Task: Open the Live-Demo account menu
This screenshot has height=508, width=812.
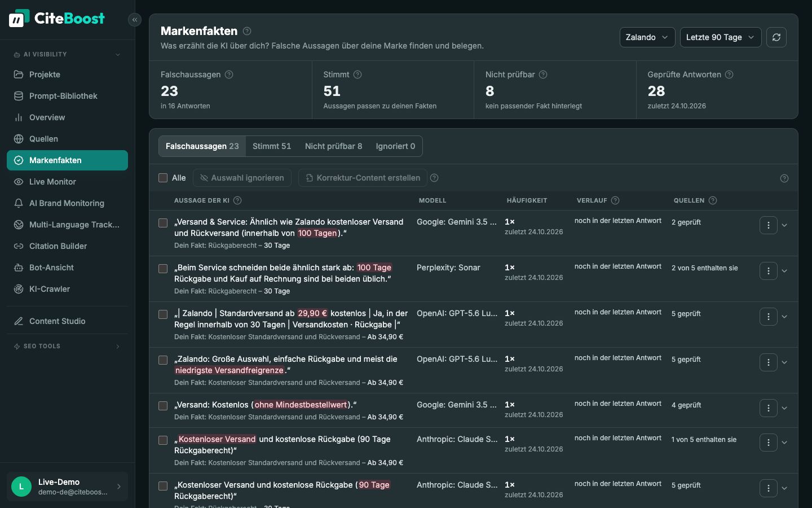Action: (x=67, y=487)
